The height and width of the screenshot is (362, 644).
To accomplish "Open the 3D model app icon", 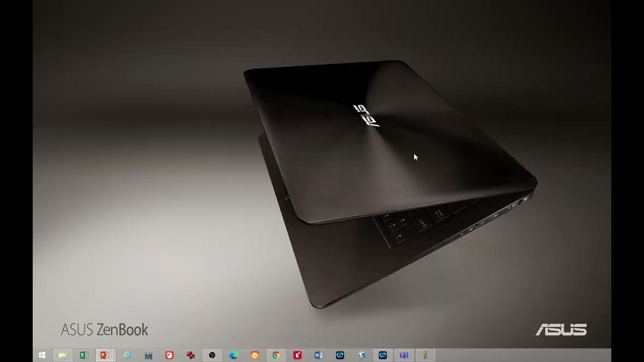I will pyautogui.click(x=361, y=355).
